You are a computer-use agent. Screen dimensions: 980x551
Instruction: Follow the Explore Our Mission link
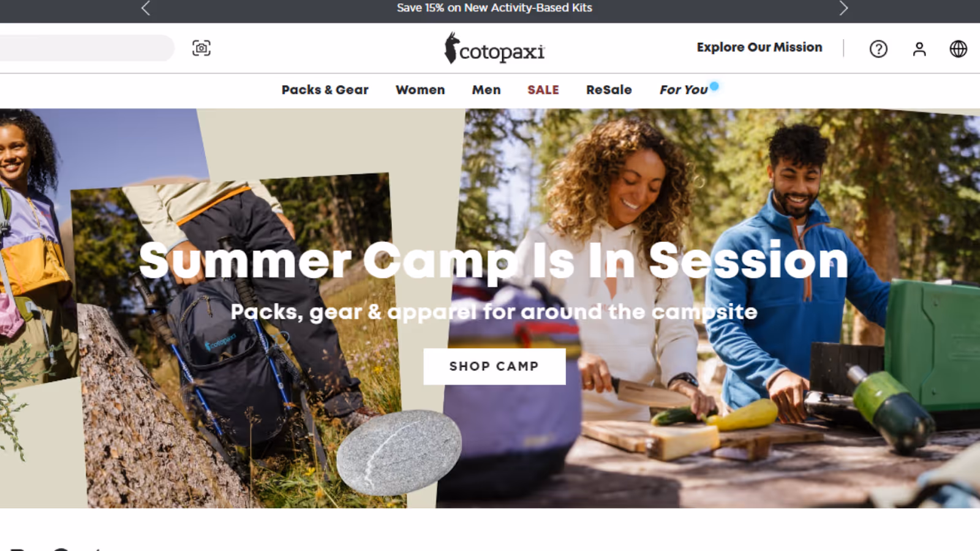pos(759,48)
